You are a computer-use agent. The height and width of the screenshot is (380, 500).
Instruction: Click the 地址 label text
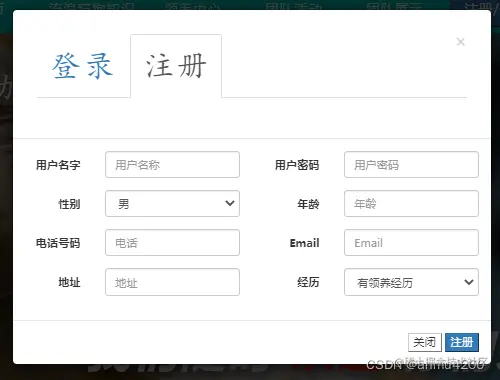pyautogui.click(x=69, y=282)
